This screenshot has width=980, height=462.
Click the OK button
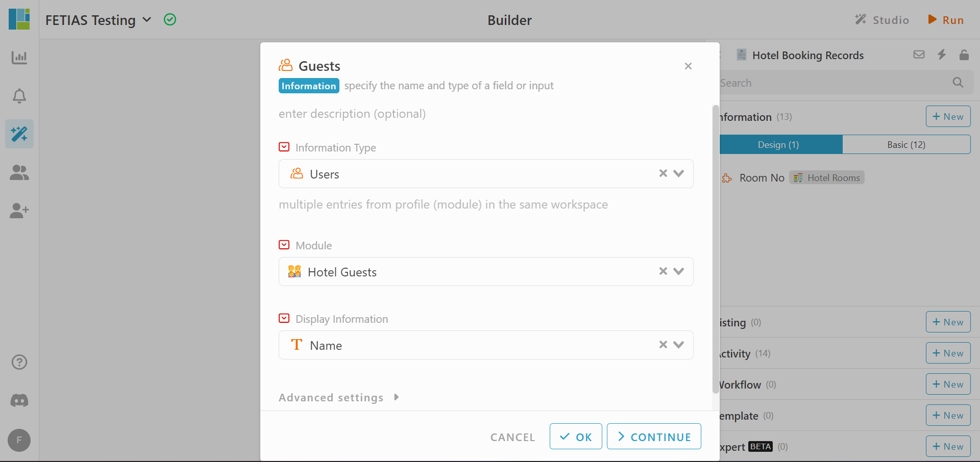click(x=576, y=437)
